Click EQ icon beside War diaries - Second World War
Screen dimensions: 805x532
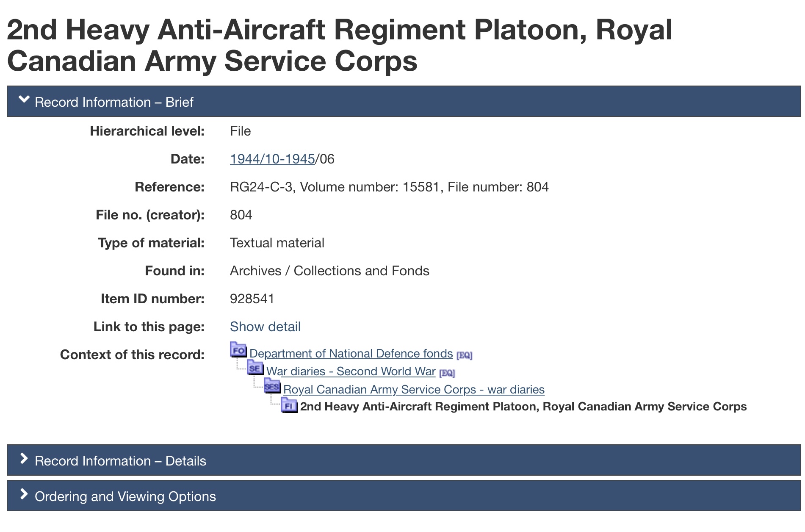click(x=447, y=373)
